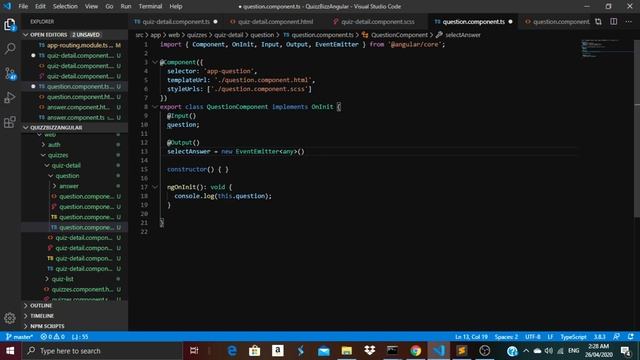The height and width of the screenshot is (360, 640).
Task: Open the Terminal menu
Action: [150, 6]
